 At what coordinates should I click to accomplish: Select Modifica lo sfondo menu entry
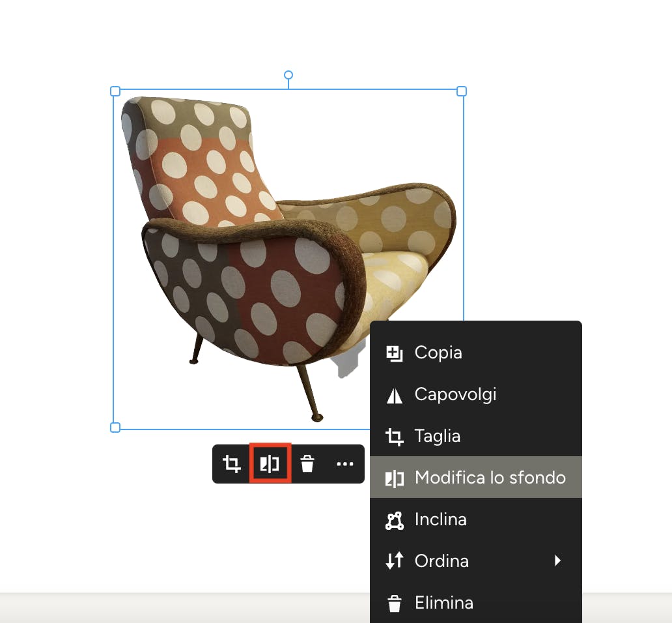pyautogui.click(x=476, y=477)
